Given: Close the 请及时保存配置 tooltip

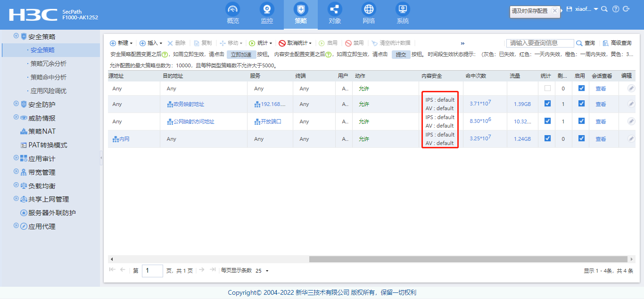Looking at the screenshot, I should click(x=554, y=10).
